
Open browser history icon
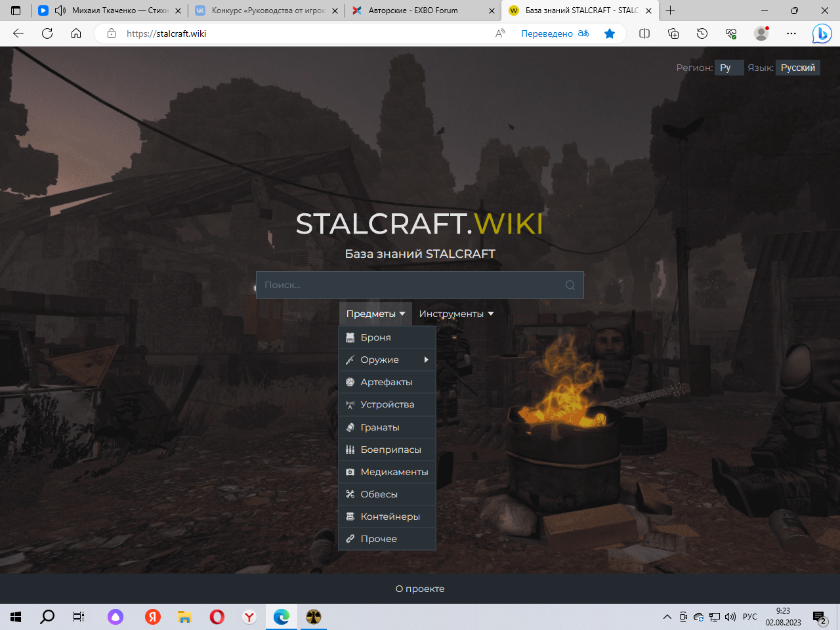click(x=702, y=33)
